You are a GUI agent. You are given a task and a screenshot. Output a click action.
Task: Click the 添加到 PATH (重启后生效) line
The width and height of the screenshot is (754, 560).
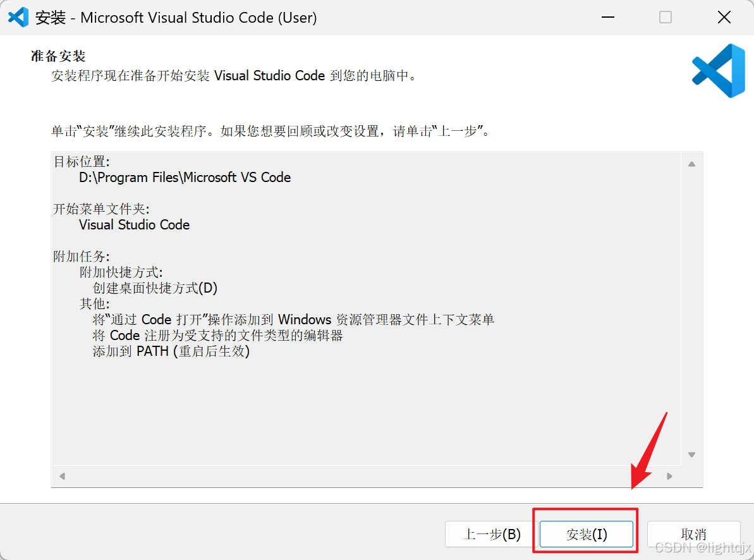click(x=171, y=351)
